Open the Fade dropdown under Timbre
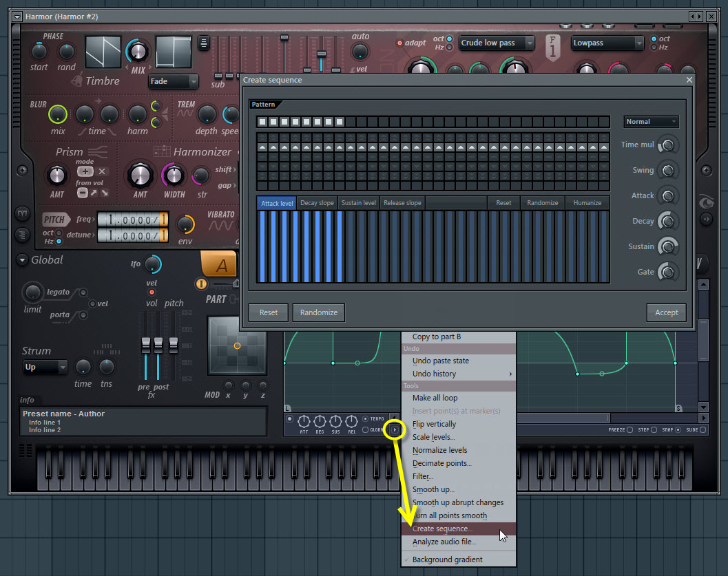The image size is (728, 576). [174, 81]
